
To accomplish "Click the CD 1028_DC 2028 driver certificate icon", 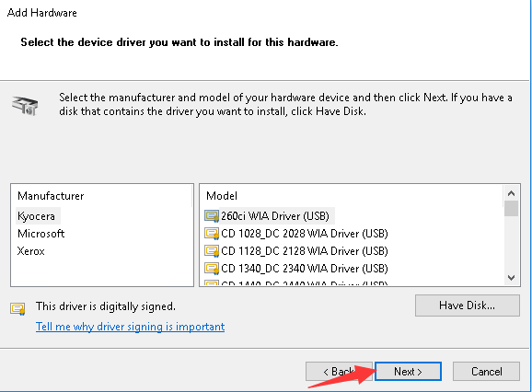I will click(212, 234).
